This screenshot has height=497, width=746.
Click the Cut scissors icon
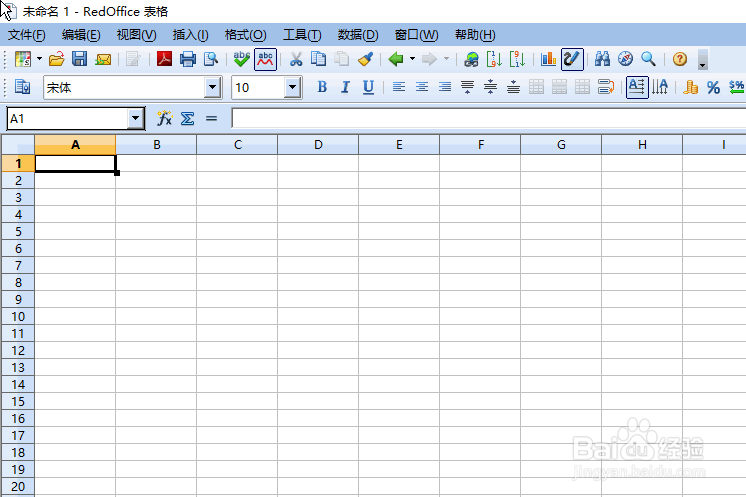coord(296,59)
